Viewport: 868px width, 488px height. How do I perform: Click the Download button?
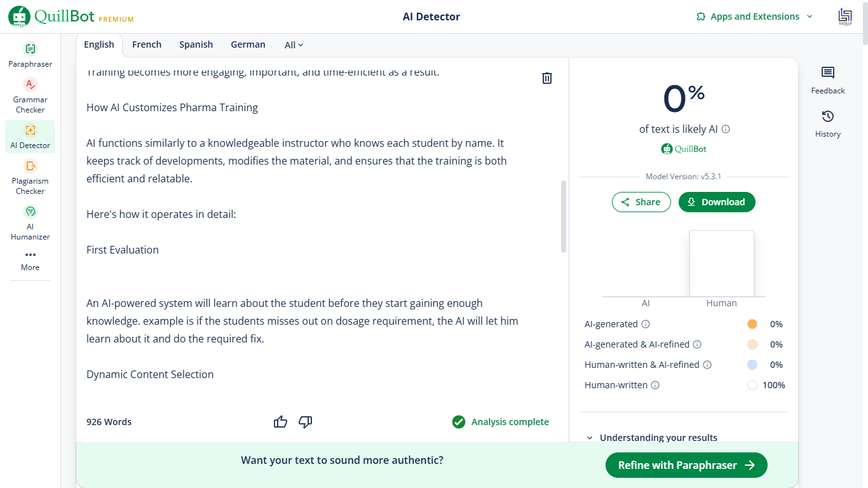[717, 202]
